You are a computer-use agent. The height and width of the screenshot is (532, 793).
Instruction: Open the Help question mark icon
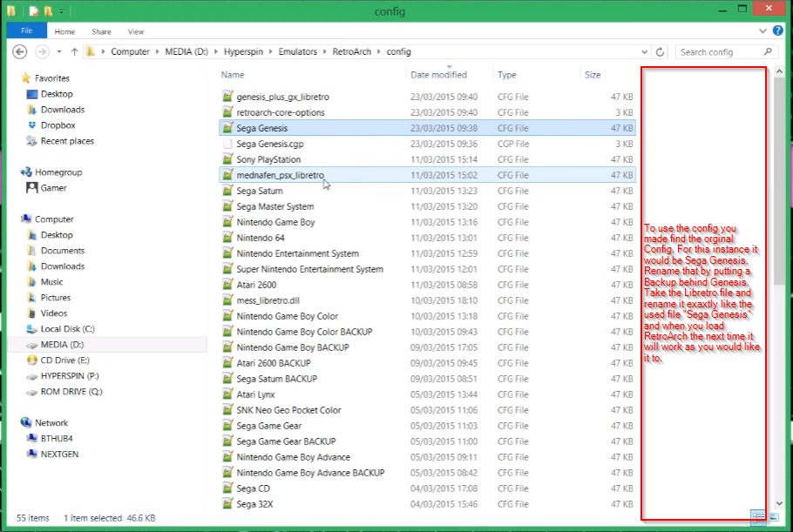click(x=776, y=31)
